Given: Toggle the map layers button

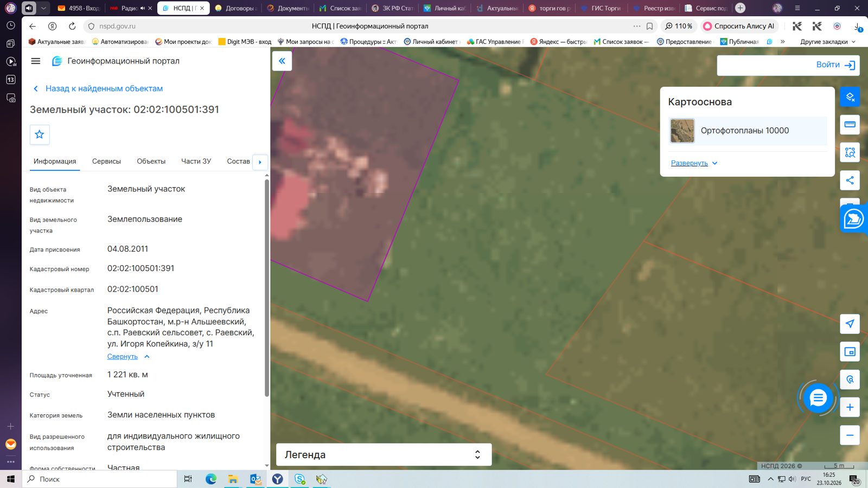Looking at the screenshot, I should (850, 97).
